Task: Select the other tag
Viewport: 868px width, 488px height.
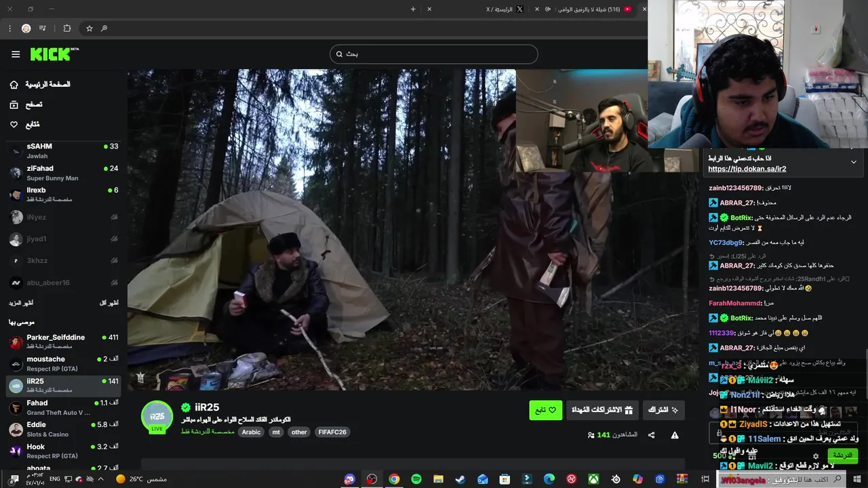Action: point(299,432)
